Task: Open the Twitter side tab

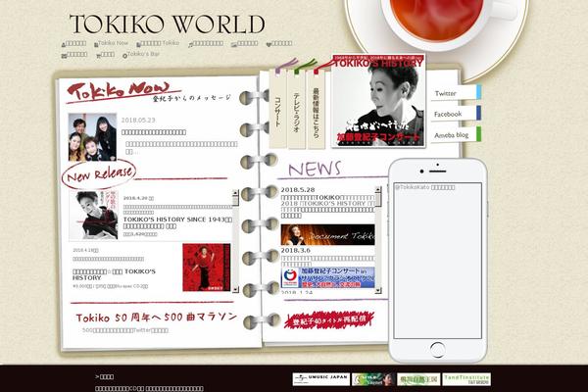Action: click(456, 93)
